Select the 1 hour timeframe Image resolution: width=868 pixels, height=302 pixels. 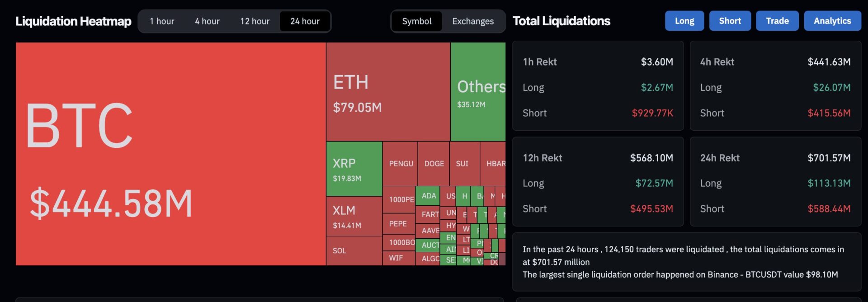[x=162, y=21]
